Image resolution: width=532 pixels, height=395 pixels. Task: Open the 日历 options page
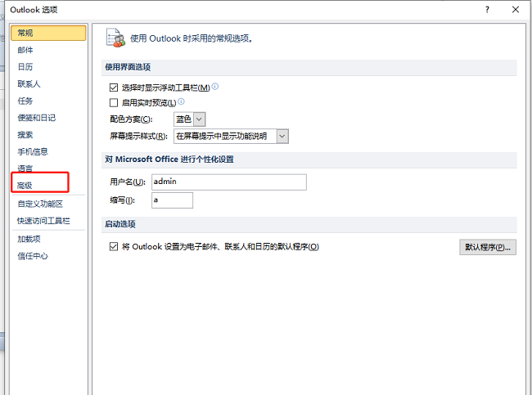click(x=25, y=66)
